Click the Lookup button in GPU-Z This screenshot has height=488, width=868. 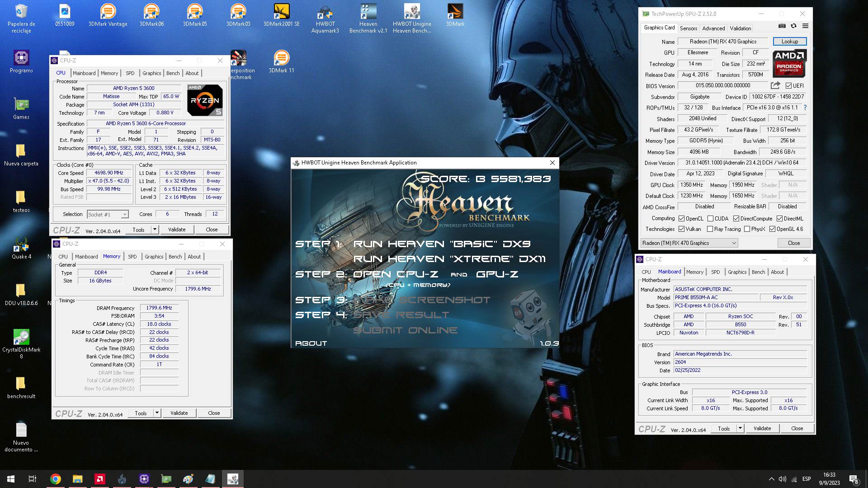[790, 42]
